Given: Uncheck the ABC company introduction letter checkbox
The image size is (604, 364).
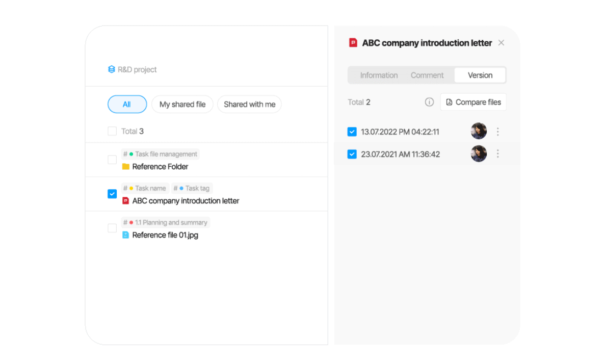Looking at the screenshot, I should [112, 194].
